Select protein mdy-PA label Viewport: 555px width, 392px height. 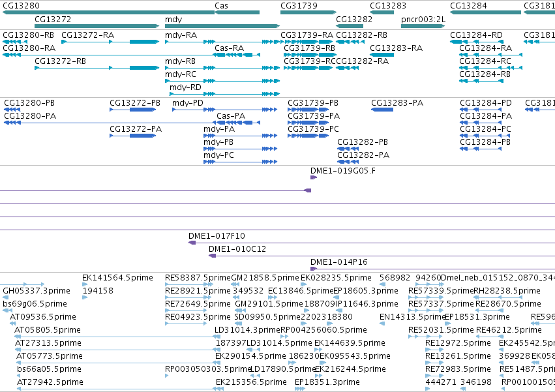pyautogui.click(x=219, y=129)
